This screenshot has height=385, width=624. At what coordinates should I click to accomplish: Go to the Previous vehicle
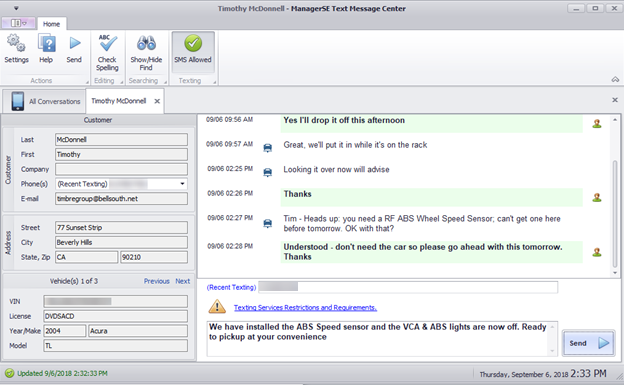(x=156, y=281)
